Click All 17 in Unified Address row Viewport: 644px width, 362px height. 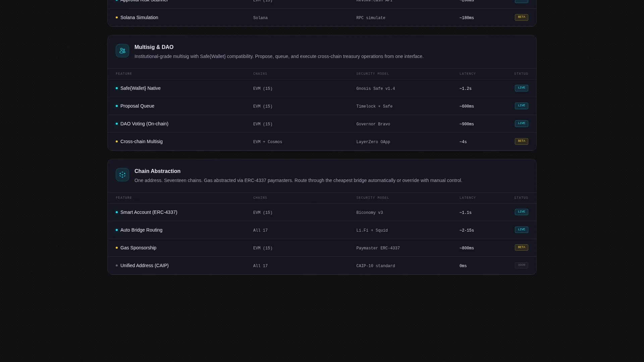(x=260, y=266)
